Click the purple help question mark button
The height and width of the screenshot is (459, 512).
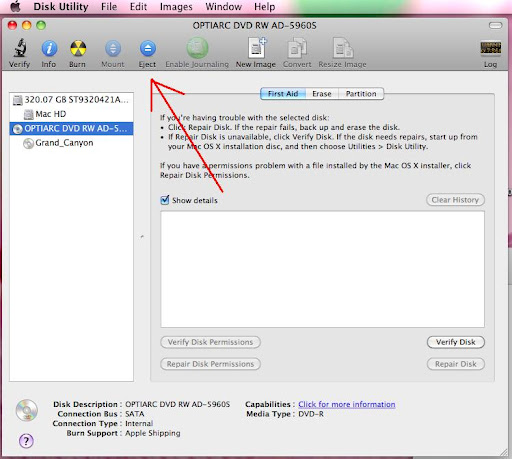[26, 441]
